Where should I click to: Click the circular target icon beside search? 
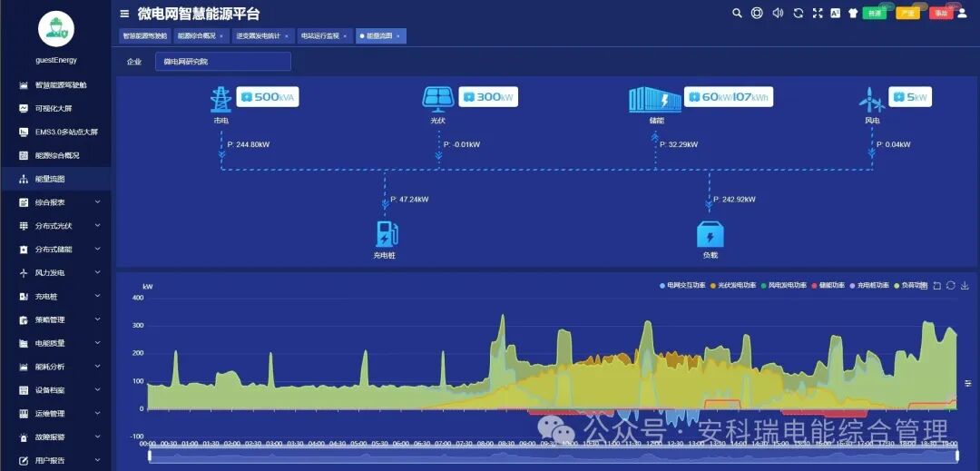coord(757,13)
